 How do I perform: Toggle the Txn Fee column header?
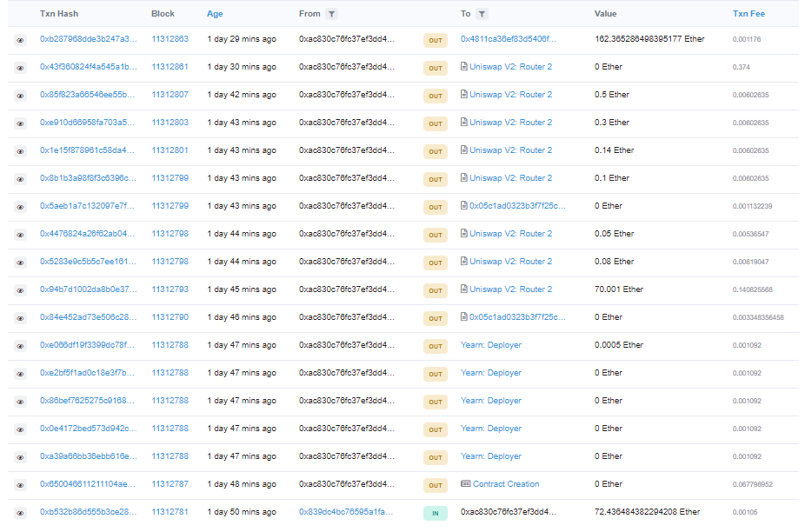click(748, 14)
